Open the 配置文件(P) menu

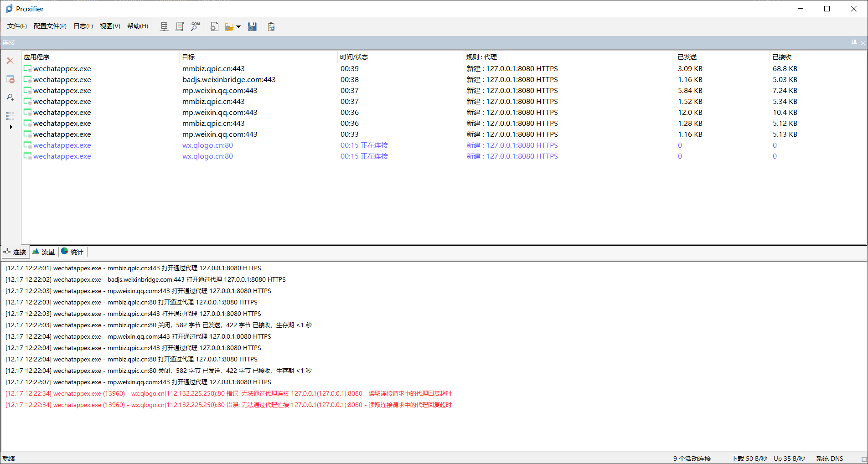click(50, 26)
